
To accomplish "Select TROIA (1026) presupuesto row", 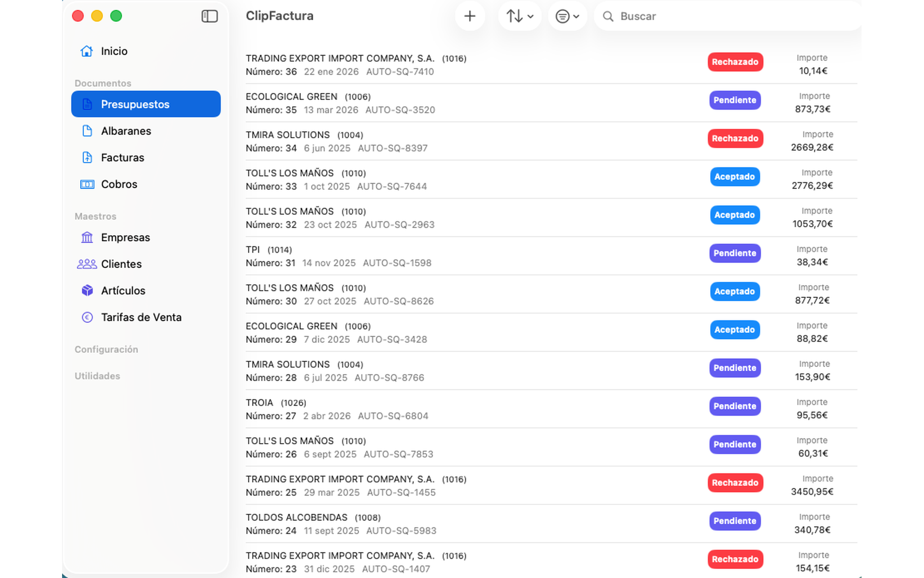I will click(x=552, y=409).
